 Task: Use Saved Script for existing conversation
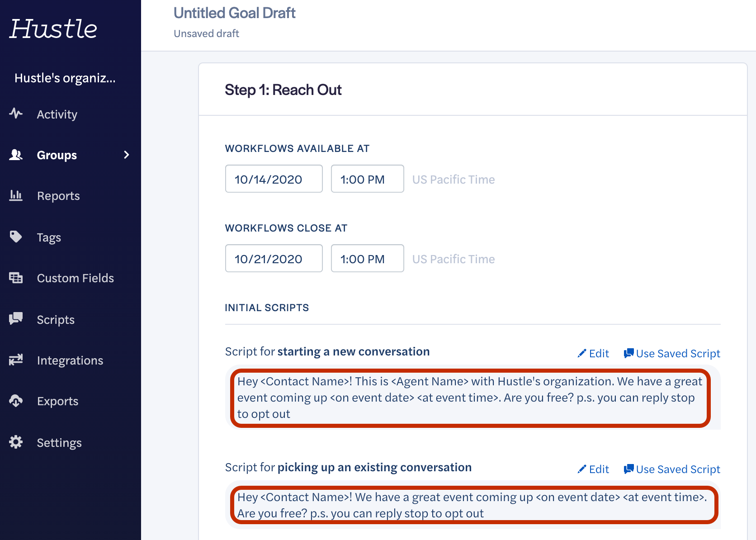(672, 469)
